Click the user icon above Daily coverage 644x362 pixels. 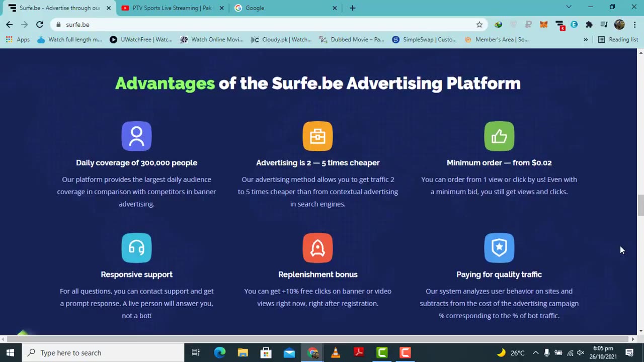[x=136, y=136]
